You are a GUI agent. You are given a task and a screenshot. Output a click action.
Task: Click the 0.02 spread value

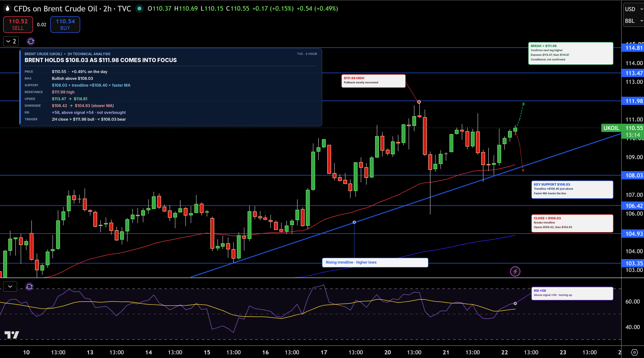pyautogui.click(x=42, y=25)
